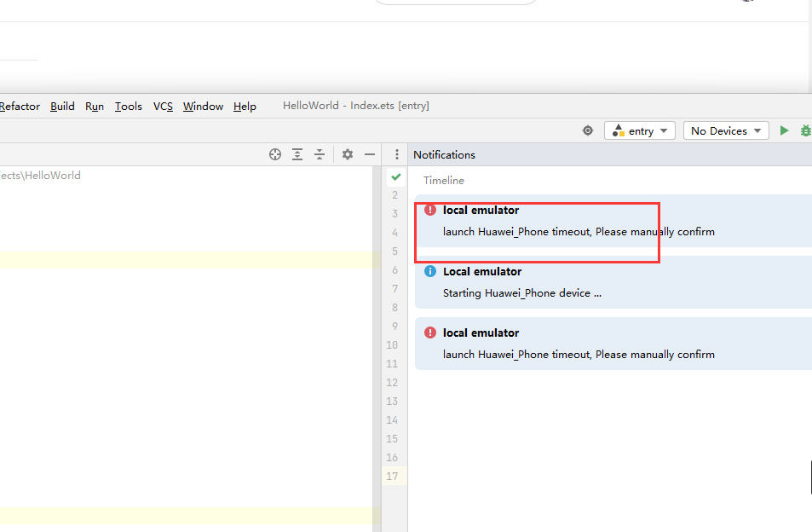The height and width of the screenshot is (532, 812).
Task: Click the Collapse All icon
Action: [320, 154]
